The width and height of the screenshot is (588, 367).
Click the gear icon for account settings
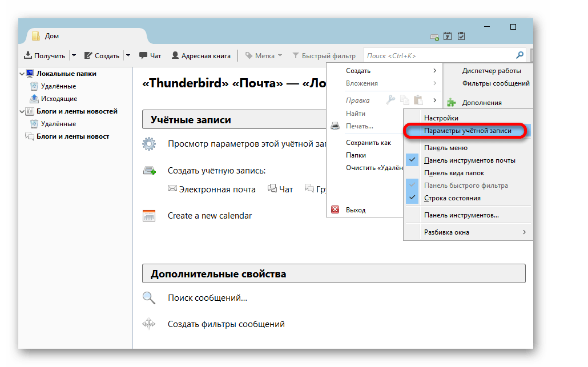pos(149,143)
